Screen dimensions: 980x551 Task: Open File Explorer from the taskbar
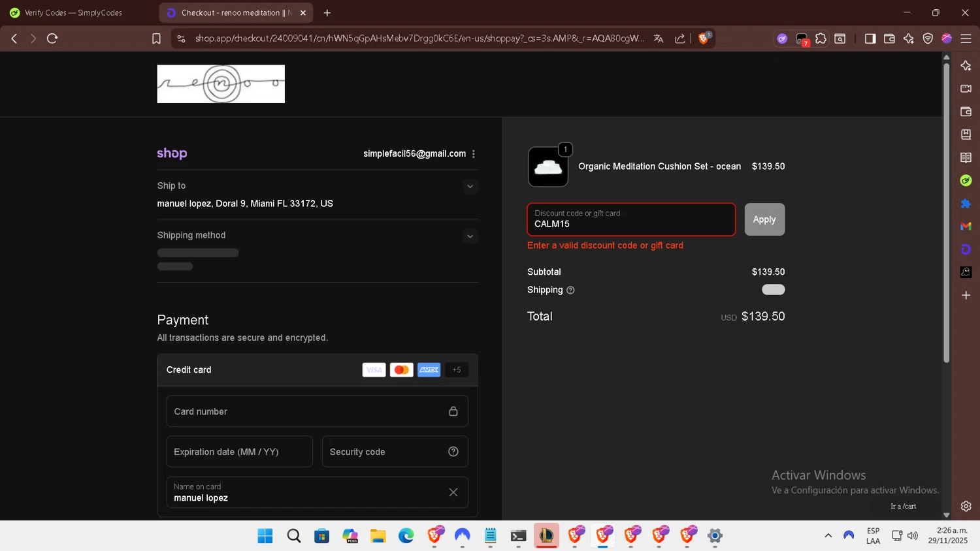point(378,536)
